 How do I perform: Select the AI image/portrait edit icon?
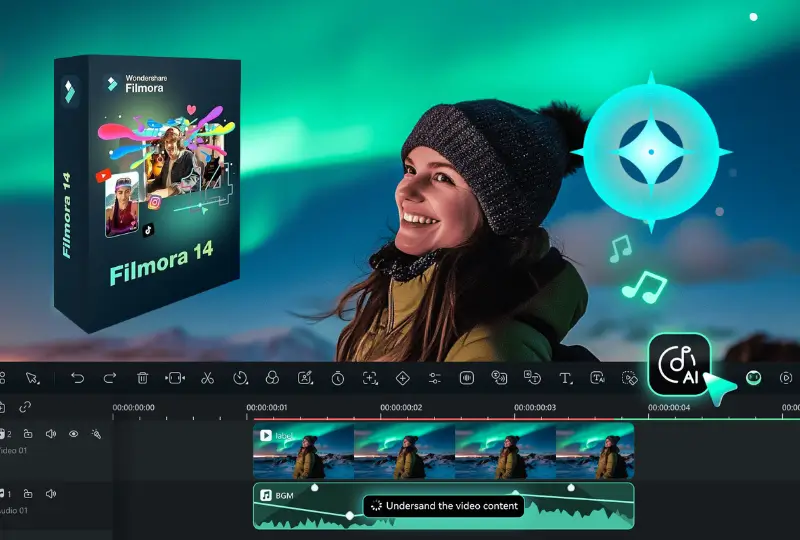click(x=305, y=378)
